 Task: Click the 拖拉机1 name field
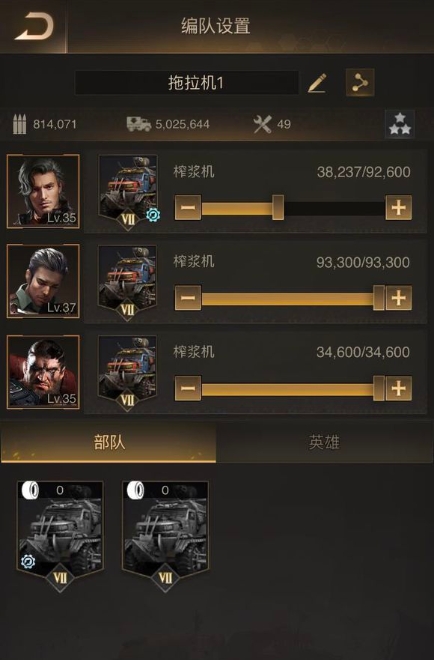(x=187, y=83)
